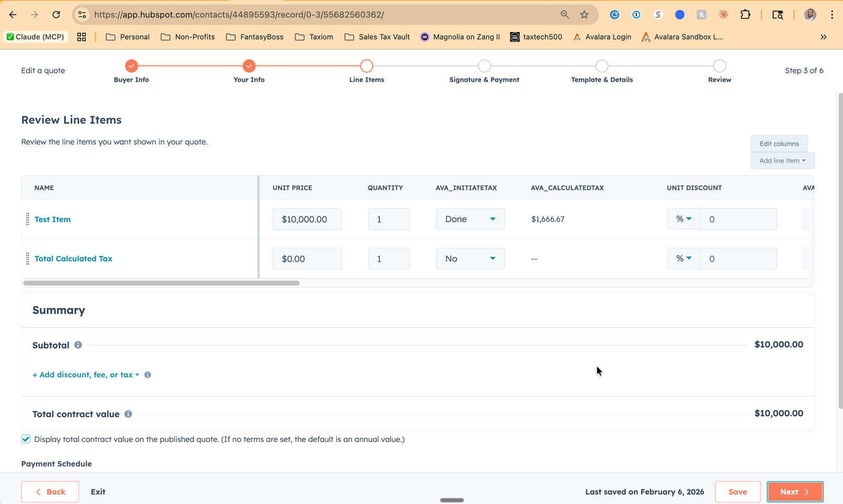Click the zoom magnifier in the address bar
843x504 pixels.
click(x=564, y=15)
